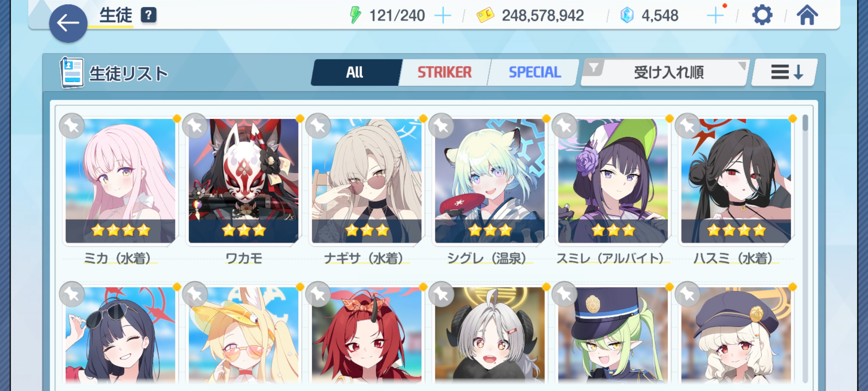The width and height of the screenshot is (868, 391).
Task: Click the student list scrollbar
Action: coord(805,249)
